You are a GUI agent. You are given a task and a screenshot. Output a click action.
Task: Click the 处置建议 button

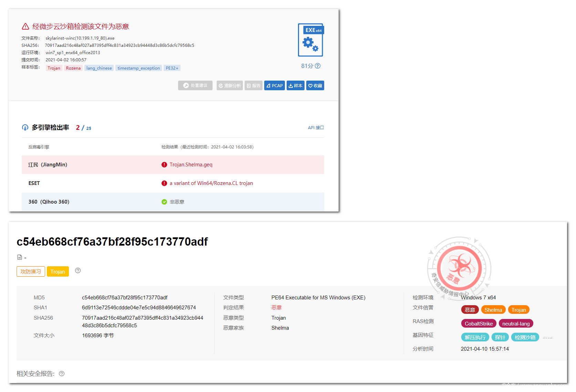click(x=195, y=86)
